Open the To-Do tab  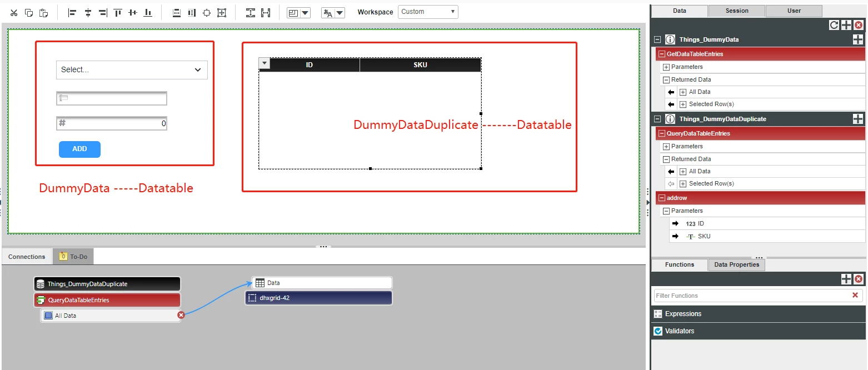(73, 257)
